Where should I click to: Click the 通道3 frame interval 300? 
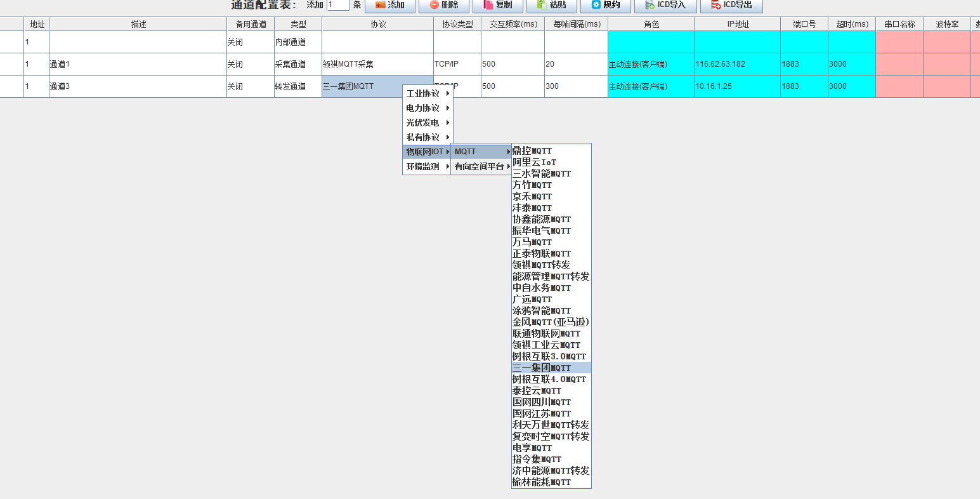coord(576,86)
